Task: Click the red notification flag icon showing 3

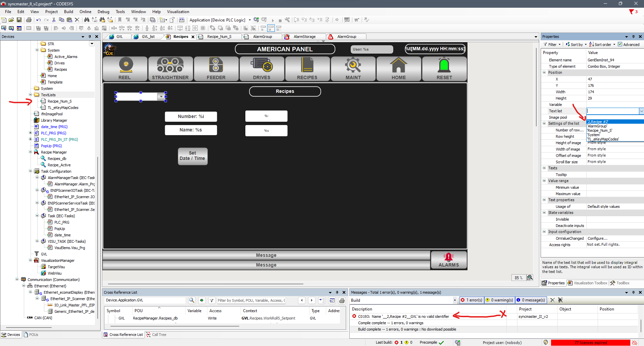Action: pos(632,12)
